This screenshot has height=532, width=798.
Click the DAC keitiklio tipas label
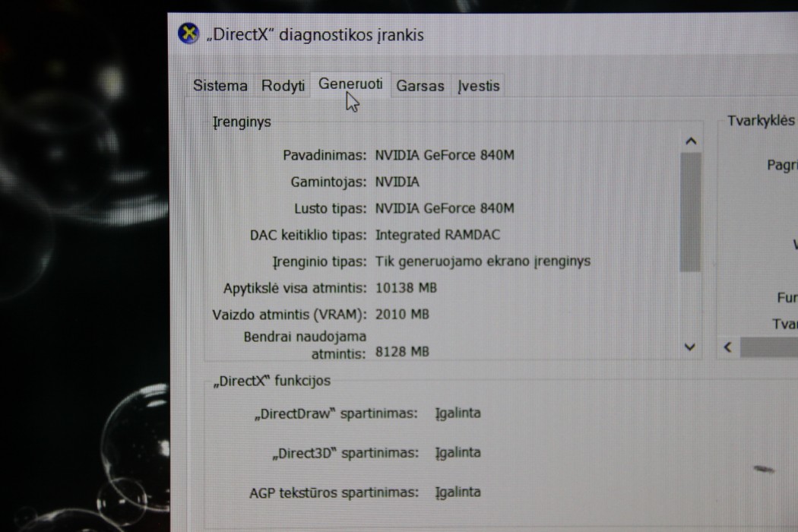[309, 235]
